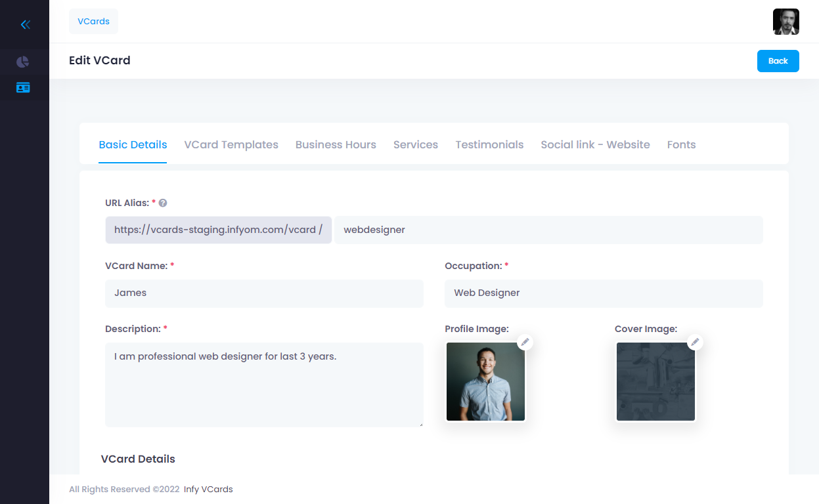This screenshot has height=504, width=819.
Task: Click the Occupation input field
Action: tap(604, 293)
